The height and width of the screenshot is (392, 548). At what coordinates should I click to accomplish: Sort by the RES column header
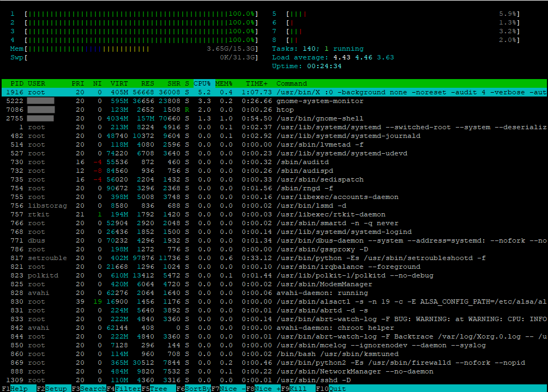(147, 83)
